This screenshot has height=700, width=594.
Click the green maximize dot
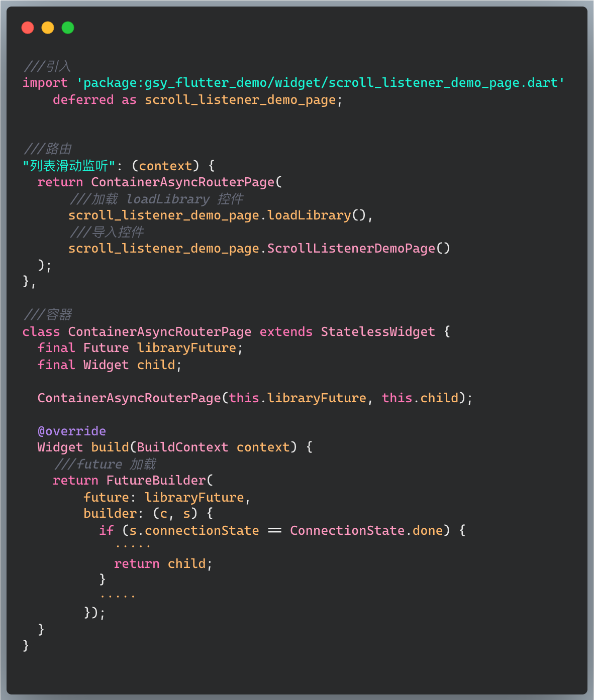click(68, 28)
